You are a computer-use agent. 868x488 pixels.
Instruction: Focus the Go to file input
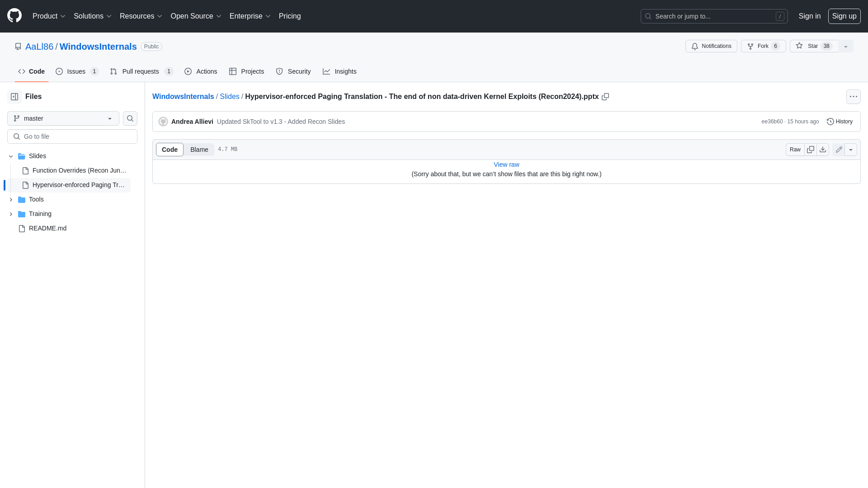pos(72,136)
